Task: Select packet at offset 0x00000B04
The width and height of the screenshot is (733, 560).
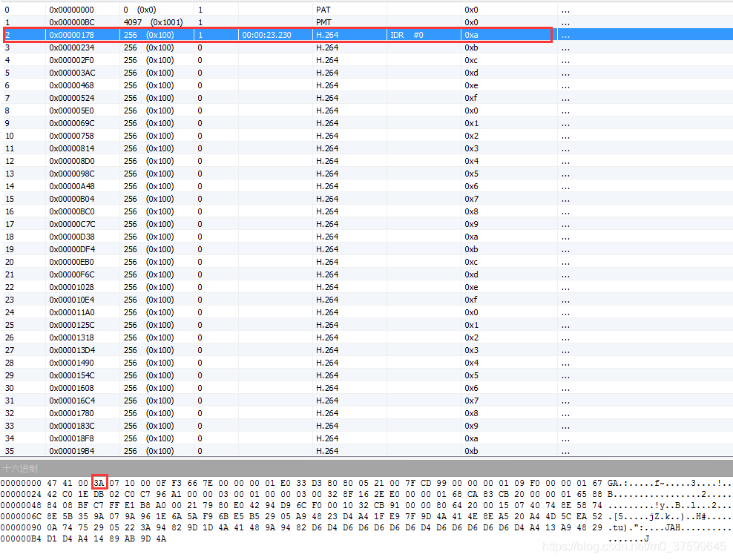Action: point(366,199)
